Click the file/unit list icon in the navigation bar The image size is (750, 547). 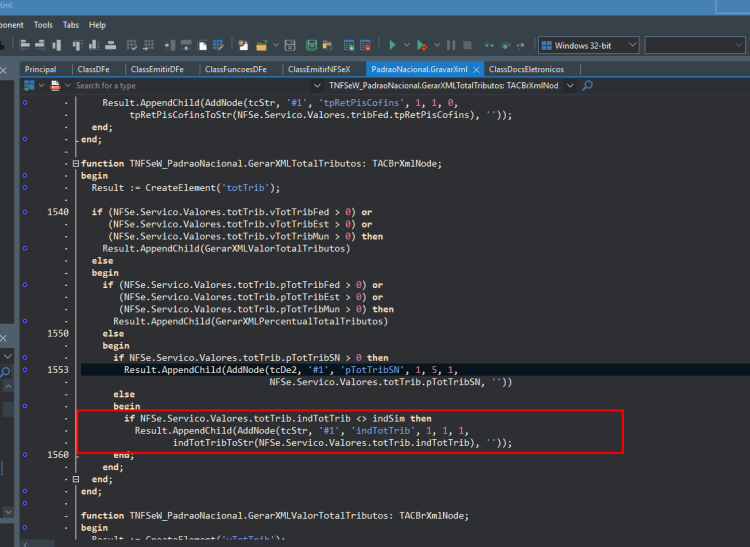pos(55,86)
